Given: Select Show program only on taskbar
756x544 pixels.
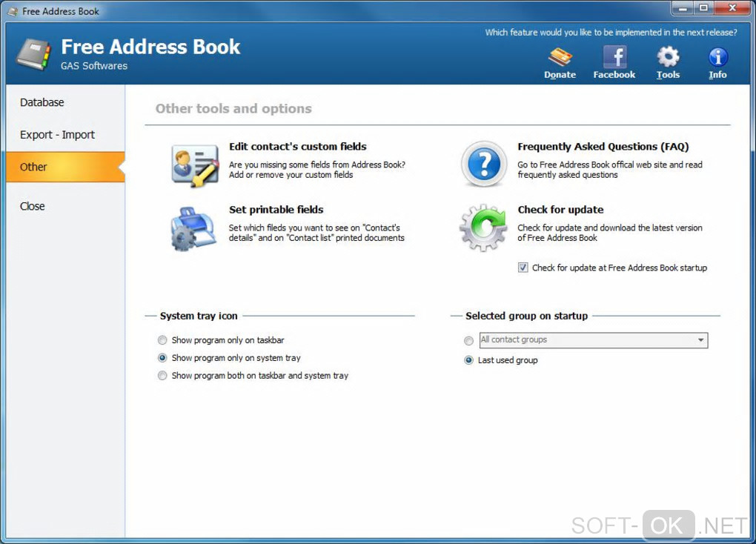Looking at the screenshot, I should [x=162, y=340].
